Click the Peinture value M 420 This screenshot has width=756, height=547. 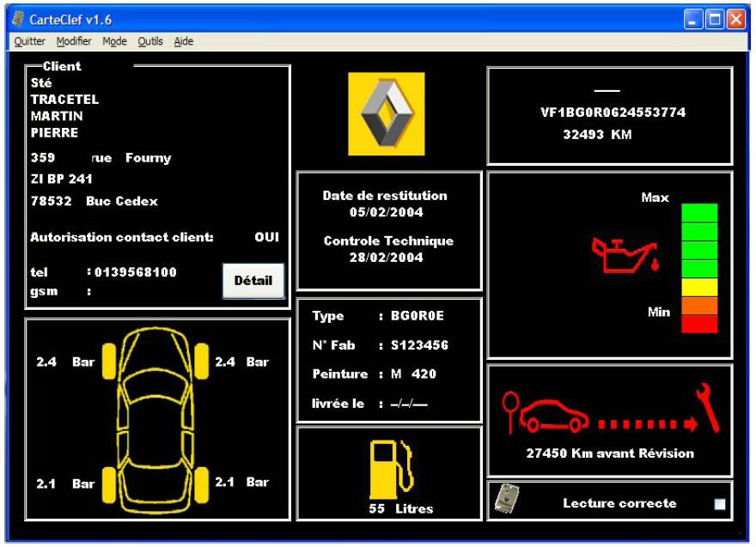(414, 374)
